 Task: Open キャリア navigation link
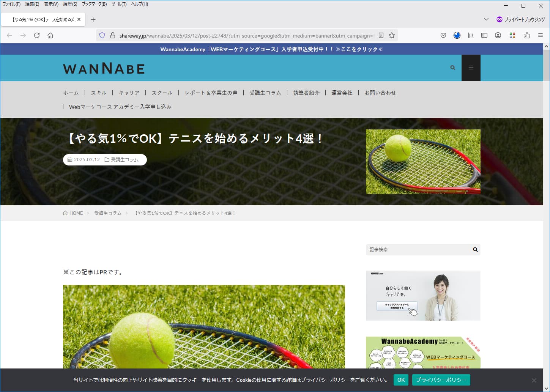[129, 93]
